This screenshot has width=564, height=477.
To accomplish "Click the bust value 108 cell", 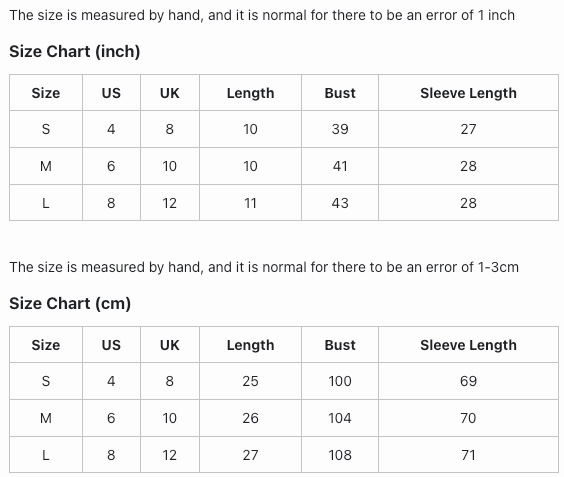I will point(340,455).
